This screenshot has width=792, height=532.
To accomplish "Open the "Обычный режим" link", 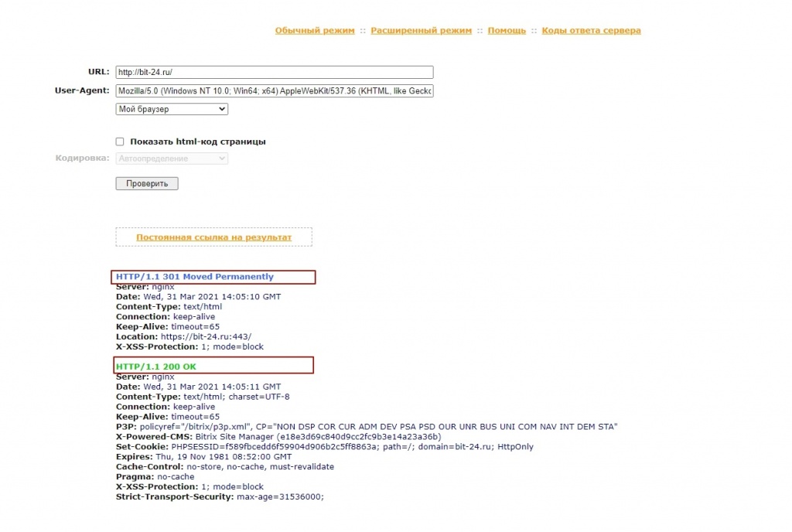I will 315,31.
